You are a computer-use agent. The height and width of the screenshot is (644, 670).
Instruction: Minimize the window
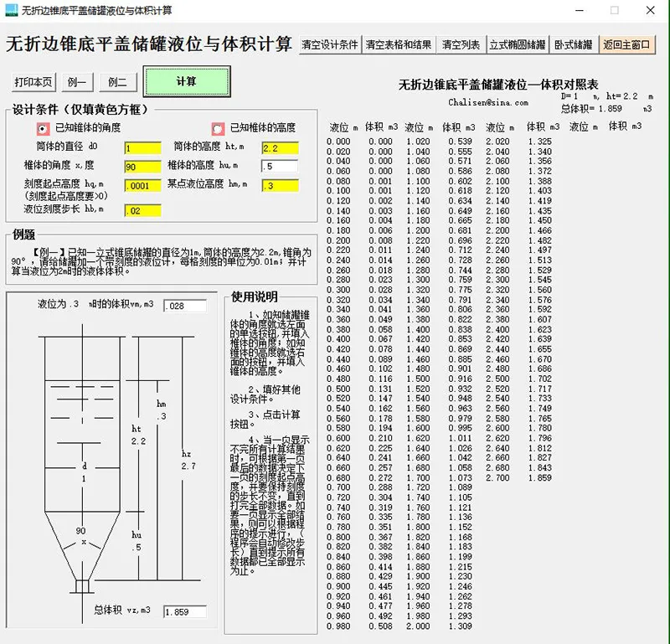point(580,10)
